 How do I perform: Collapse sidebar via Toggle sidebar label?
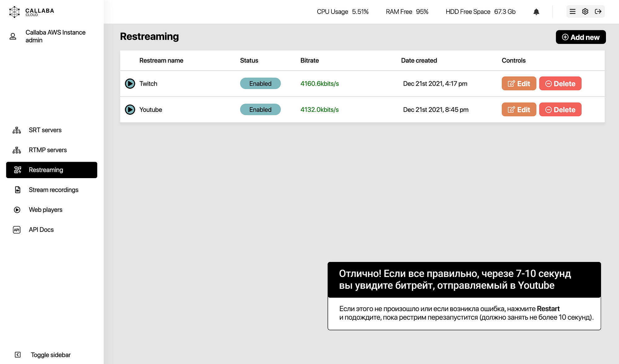coord(51,355)
